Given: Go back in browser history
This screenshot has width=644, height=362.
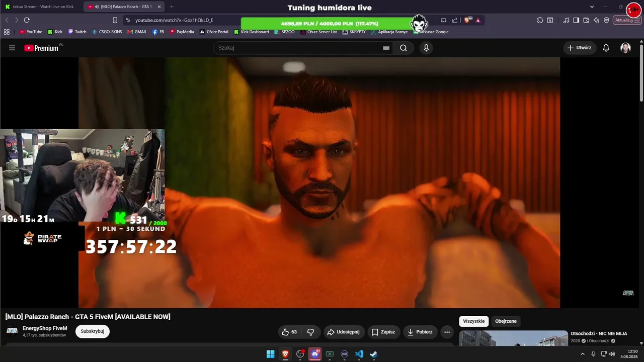Looking at the screenshot, I should pyautogui.click(x=7, y=20).
